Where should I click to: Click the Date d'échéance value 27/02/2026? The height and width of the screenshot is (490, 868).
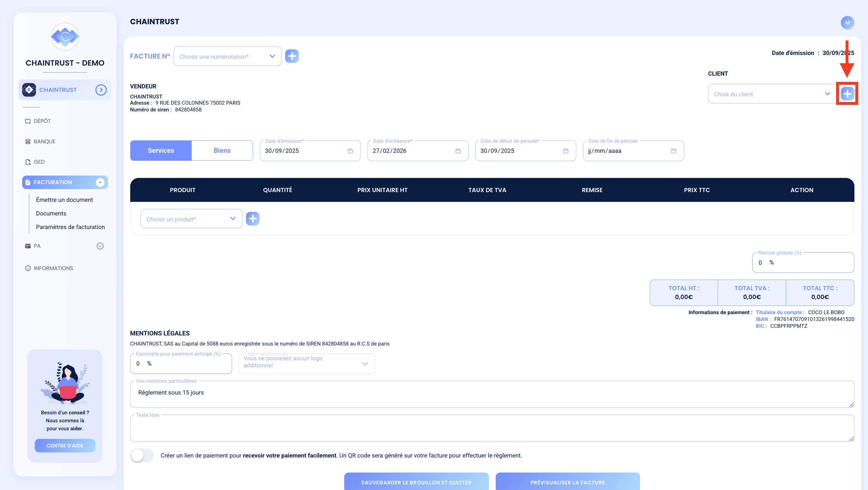click(x=389, y=151)
